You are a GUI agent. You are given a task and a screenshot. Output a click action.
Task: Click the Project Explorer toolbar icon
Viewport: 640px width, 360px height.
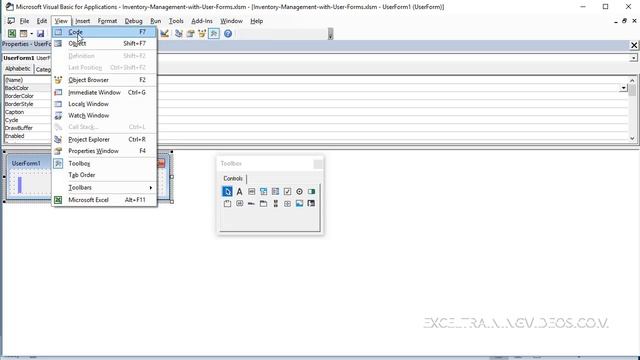(178, 33)
